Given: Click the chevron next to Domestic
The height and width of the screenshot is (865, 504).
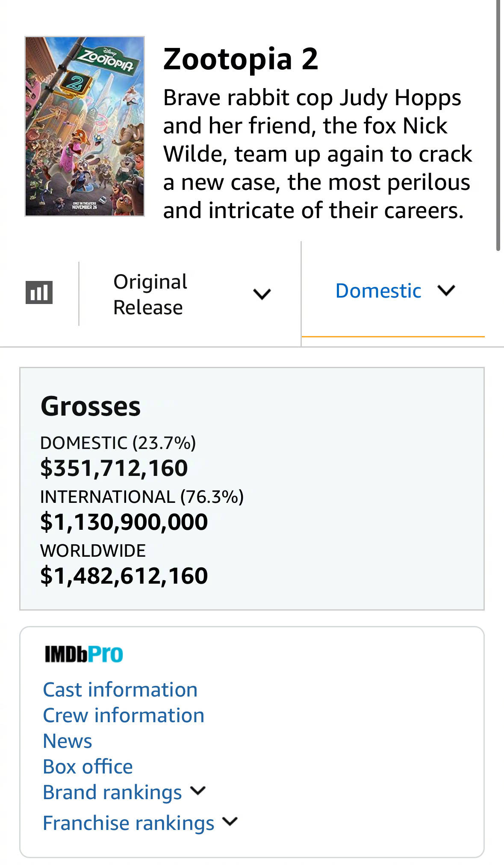Looking at the screenshot, I should (446, 291).
